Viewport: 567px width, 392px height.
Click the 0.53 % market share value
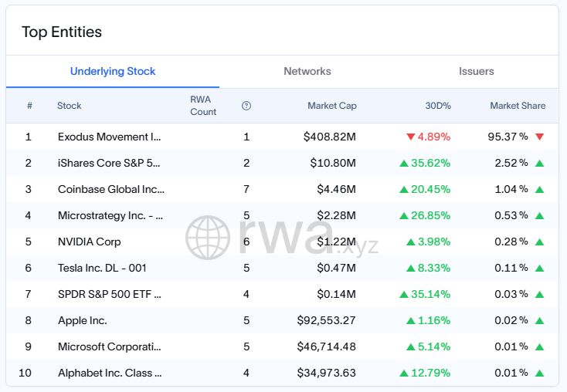511,216
